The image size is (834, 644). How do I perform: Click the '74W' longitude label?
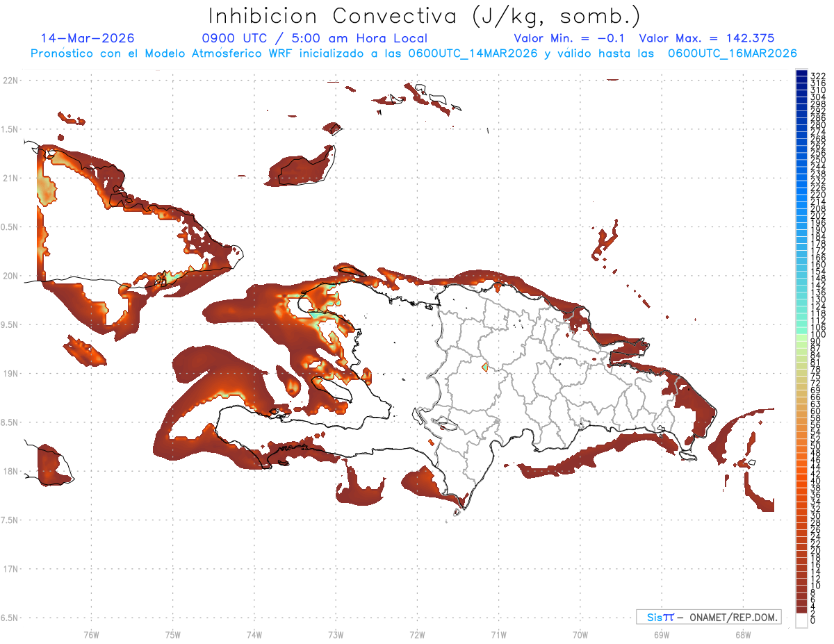pos(254,635)
